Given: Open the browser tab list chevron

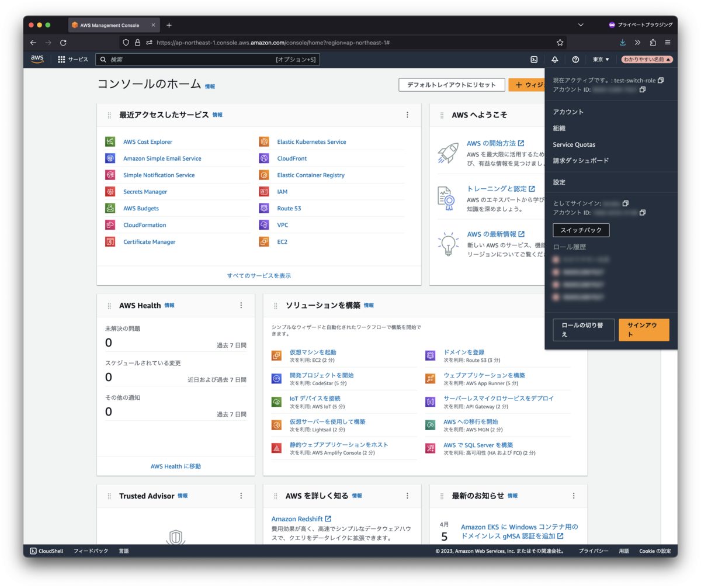Looking at the screenshot, I should click(581, 25).
